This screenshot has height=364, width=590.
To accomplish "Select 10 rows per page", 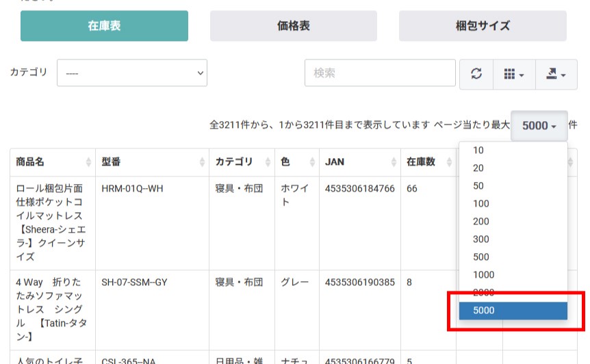I will click(513, 151).
